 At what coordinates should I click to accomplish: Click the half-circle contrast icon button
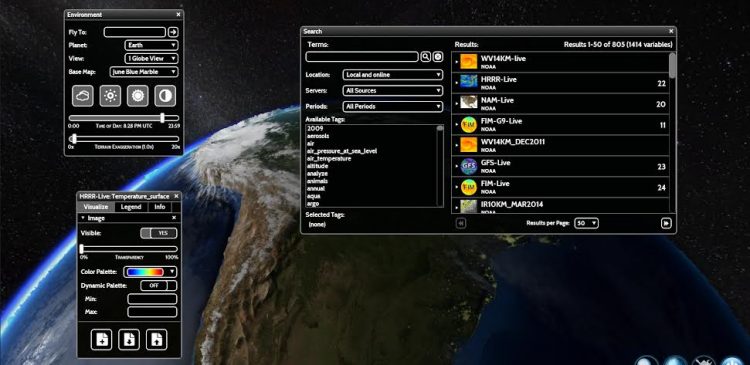(x=165, y=96)
